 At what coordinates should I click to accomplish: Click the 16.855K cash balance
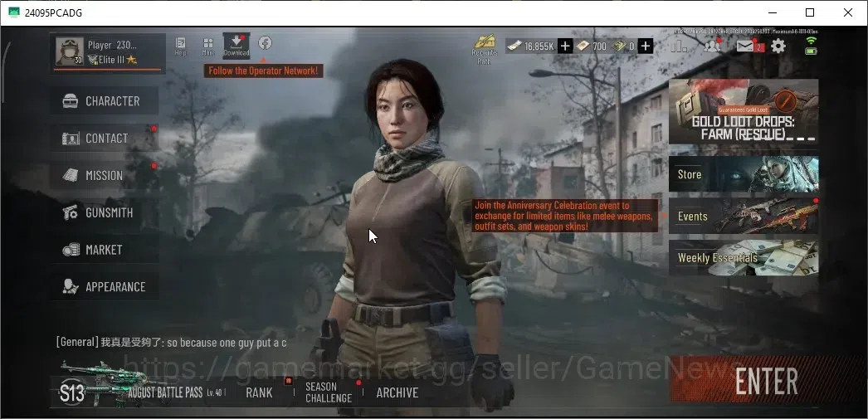pos(531,46)
